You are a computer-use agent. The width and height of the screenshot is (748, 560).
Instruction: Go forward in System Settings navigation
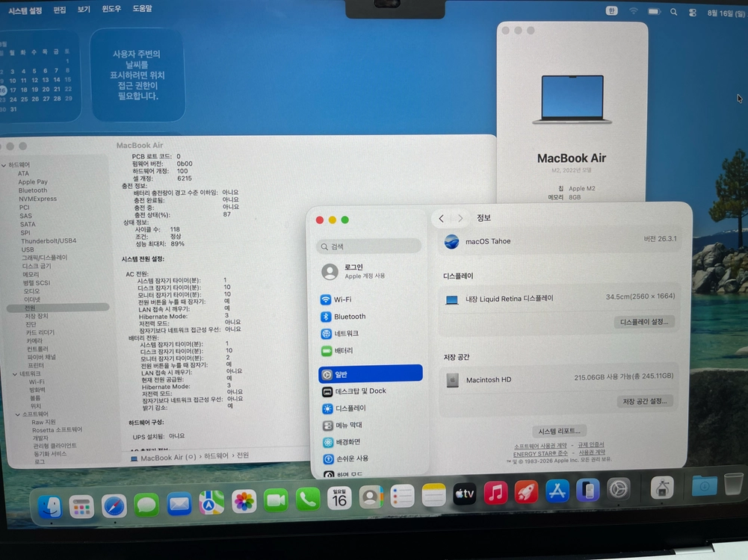click(x=460, y=218)
